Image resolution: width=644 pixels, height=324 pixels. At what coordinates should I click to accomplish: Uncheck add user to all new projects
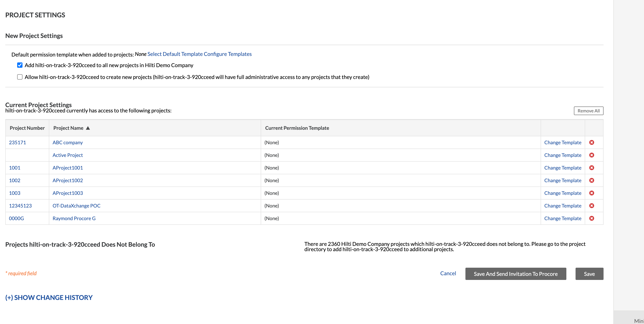[20, 65]
